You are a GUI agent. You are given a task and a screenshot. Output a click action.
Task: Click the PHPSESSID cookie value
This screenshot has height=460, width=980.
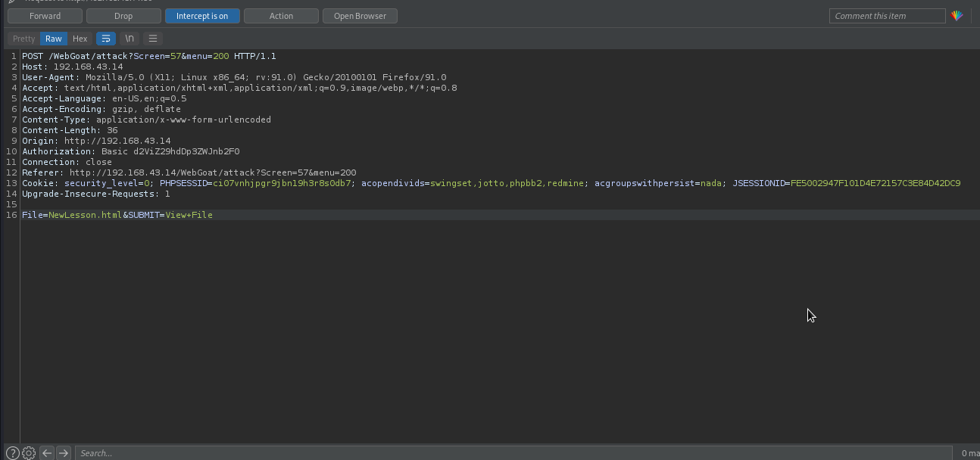[282, 183]
